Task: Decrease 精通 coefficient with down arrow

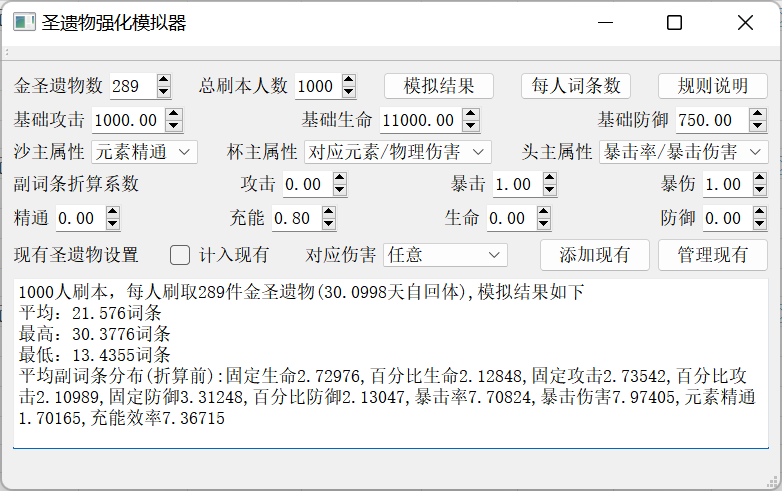Action: (113, 223)
